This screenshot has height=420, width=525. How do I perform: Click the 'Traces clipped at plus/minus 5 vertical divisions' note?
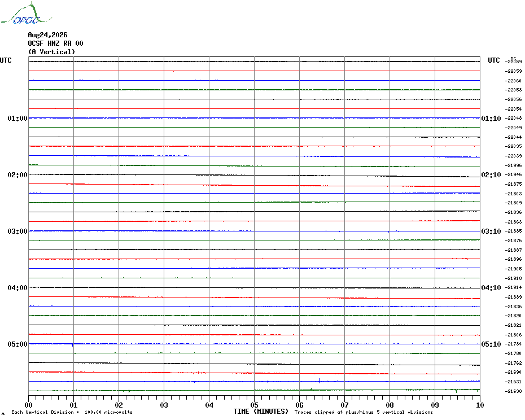[x=364, y=412]
